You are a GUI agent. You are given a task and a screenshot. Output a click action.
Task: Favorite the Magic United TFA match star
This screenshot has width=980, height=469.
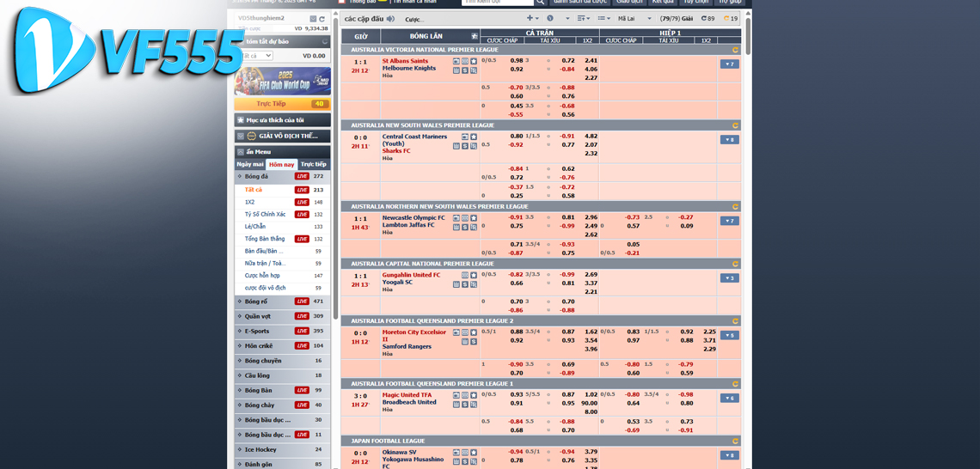[474, 395]
